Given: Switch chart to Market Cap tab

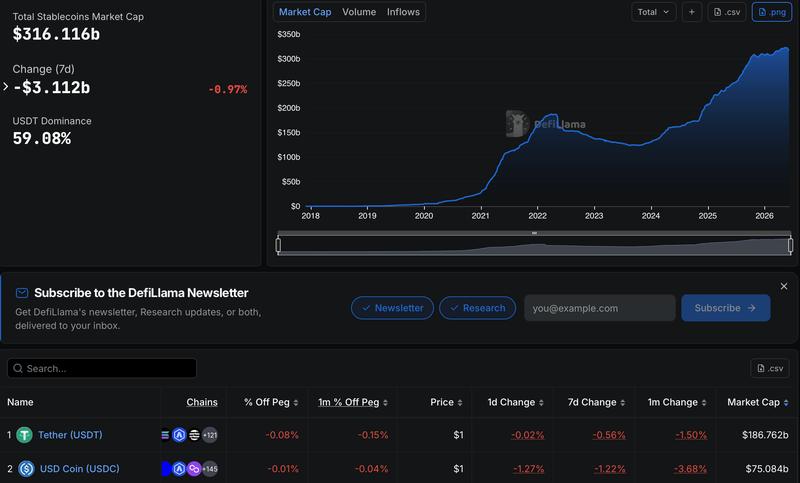Looking at the screenshot, I should (x=305, y=12).
